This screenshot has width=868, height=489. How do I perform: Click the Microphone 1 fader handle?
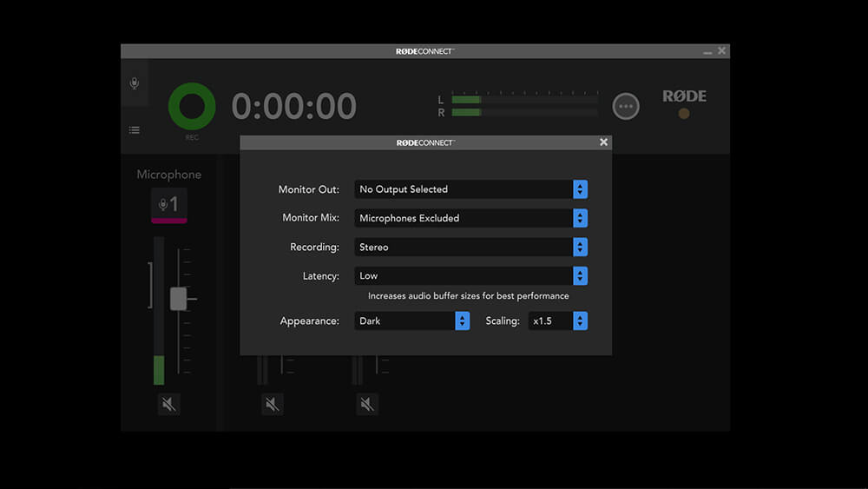[x=178, y=299]
